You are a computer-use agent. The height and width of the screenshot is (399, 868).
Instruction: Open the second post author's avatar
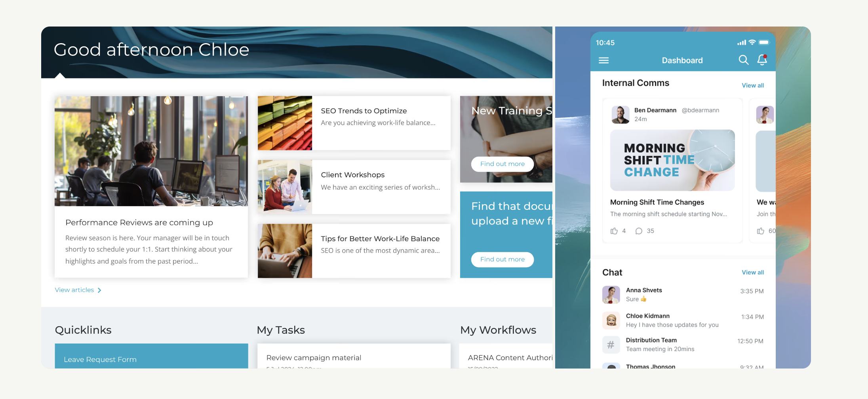coord(765,114)
